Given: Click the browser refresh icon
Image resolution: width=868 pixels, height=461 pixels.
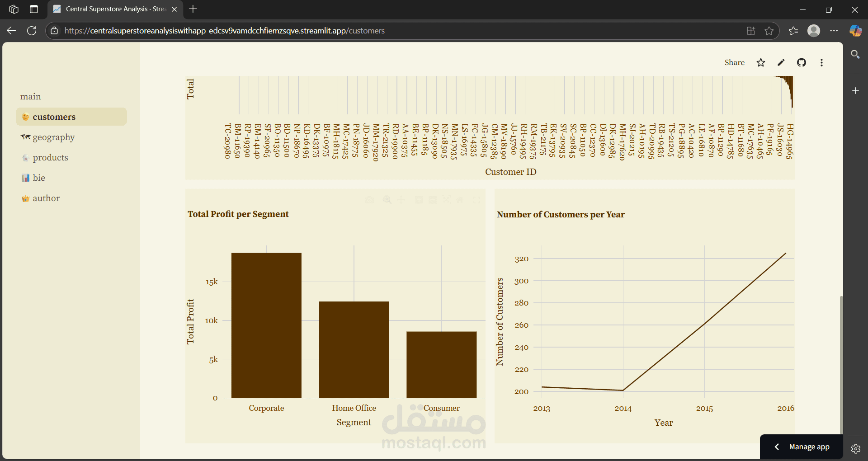Looking at the screenshot, I should click(x=32, y=31).
